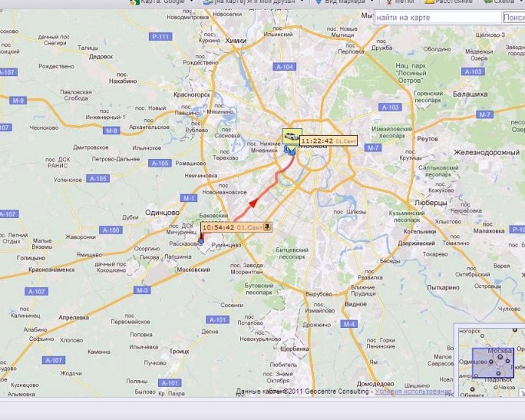525x420 pixels.
Task: Click the Одинцово city label
Action: pyautogui.click(x=162, y=213)
